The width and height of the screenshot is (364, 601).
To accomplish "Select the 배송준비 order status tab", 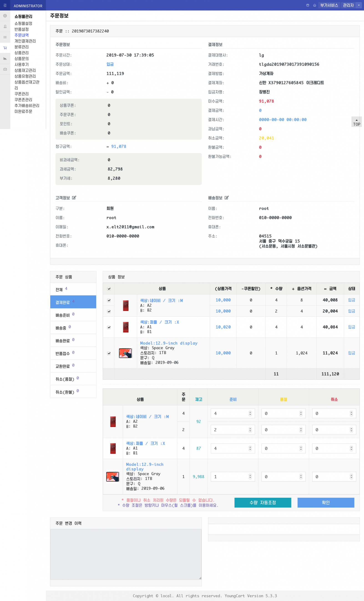I will [73, 315].
